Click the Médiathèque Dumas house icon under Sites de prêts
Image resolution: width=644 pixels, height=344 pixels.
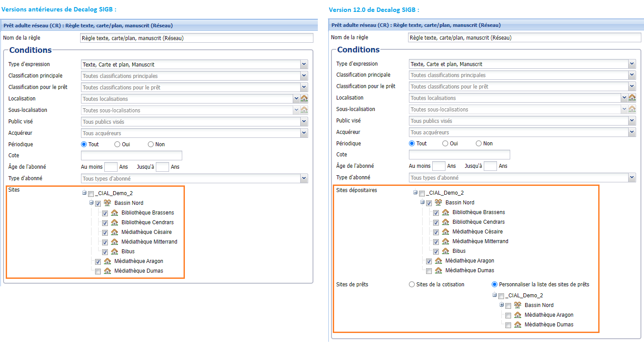click(x=518, y=325)
